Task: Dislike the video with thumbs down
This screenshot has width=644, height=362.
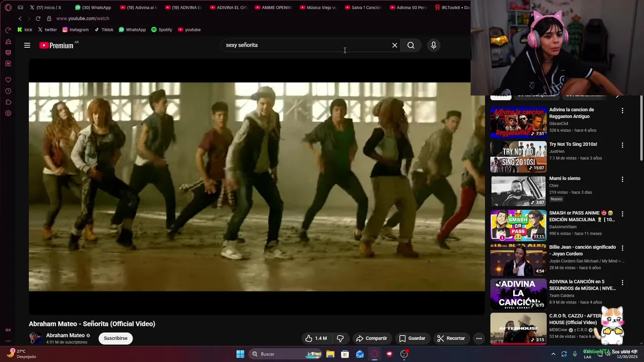Action: [340, 338]
